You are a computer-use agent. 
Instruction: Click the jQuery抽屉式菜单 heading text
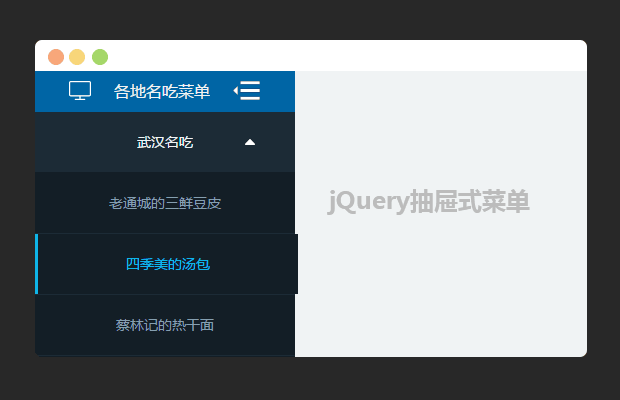pos(428,202)
